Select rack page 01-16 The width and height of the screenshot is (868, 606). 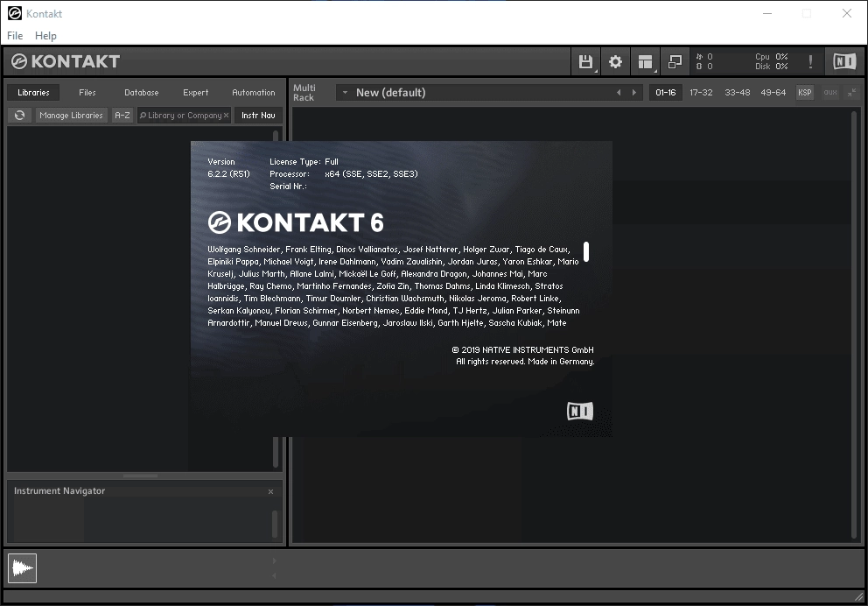pos(665,93)
